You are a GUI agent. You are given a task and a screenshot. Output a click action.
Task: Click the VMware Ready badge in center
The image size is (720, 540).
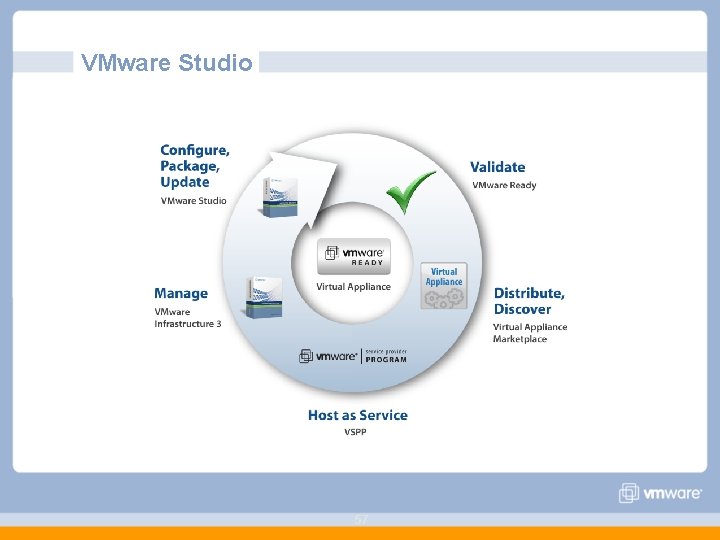click(x=354, y=256)
